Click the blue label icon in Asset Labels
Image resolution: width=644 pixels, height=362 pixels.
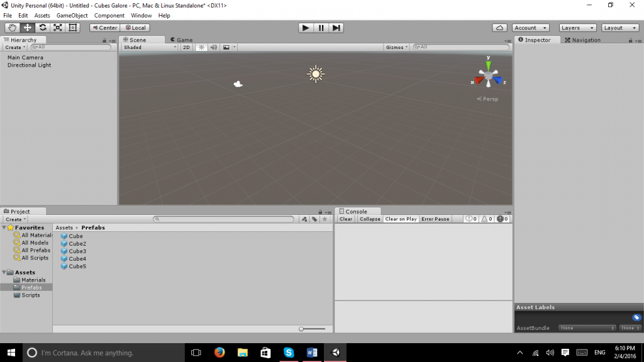[635, 318]
